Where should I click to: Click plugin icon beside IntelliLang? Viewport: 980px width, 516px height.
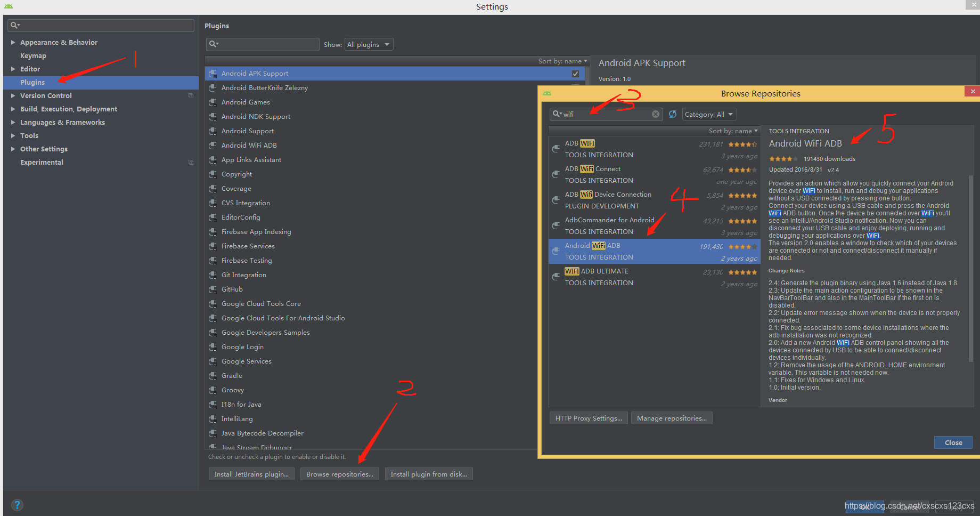213,419
